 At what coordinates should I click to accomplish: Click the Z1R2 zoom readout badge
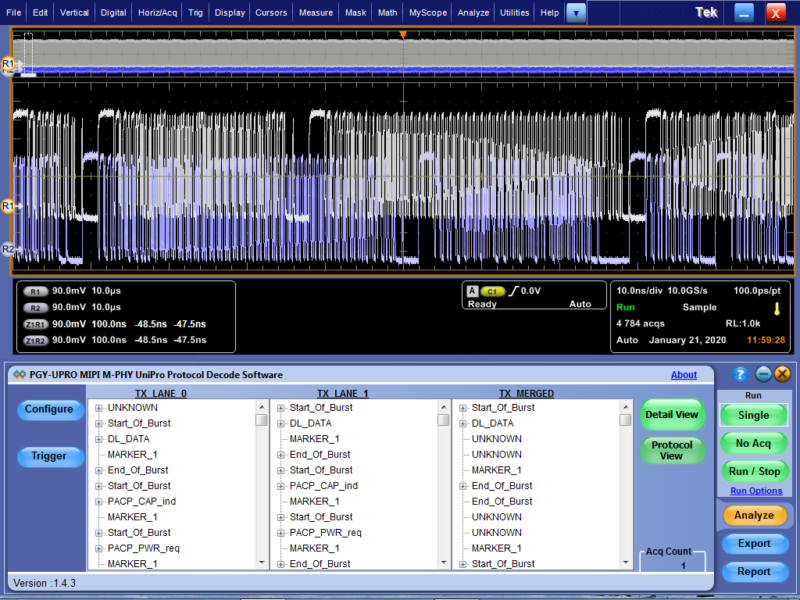pos(36,340)
